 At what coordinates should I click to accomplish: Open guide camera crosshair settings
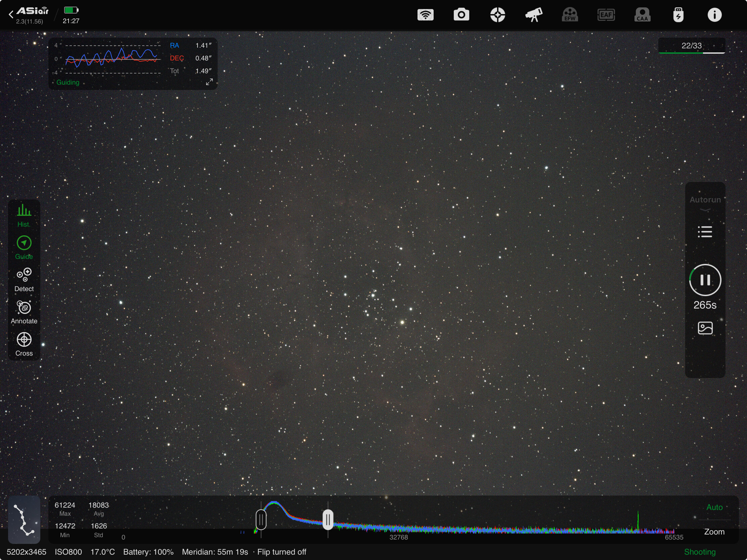(x=497, y=15)
